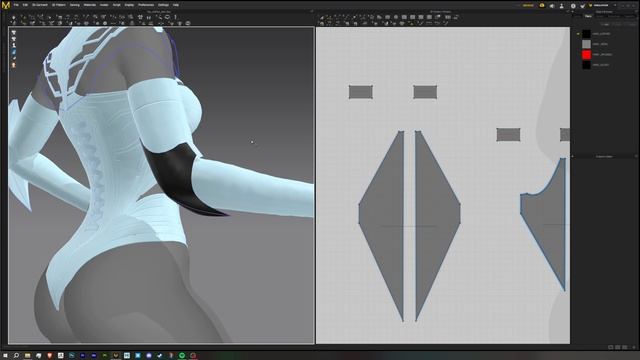Select the red fabric swatch in Object Browser

[586, 54]
